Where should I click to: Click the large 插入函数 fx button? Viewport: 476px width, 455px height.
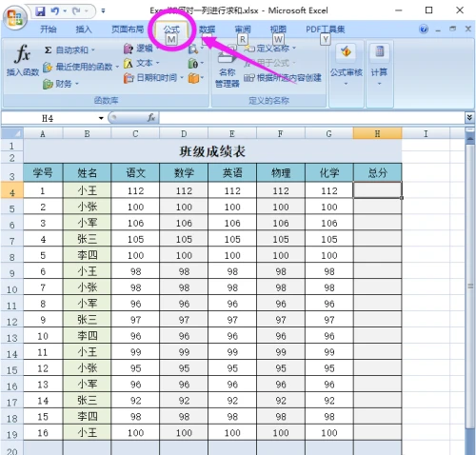tap(23, 60)
